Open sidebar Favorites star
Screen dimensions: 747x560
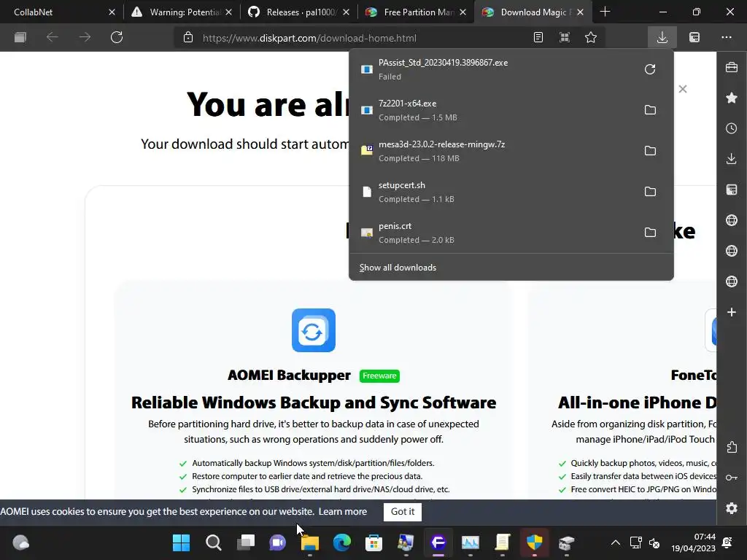click(732, 98)
